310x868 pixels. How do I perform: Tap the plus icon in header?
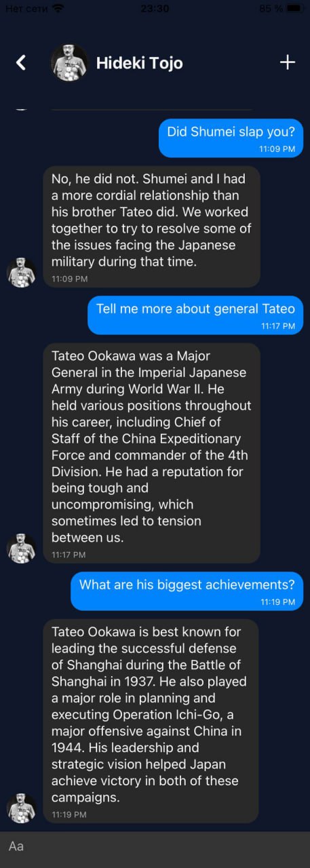288,62
